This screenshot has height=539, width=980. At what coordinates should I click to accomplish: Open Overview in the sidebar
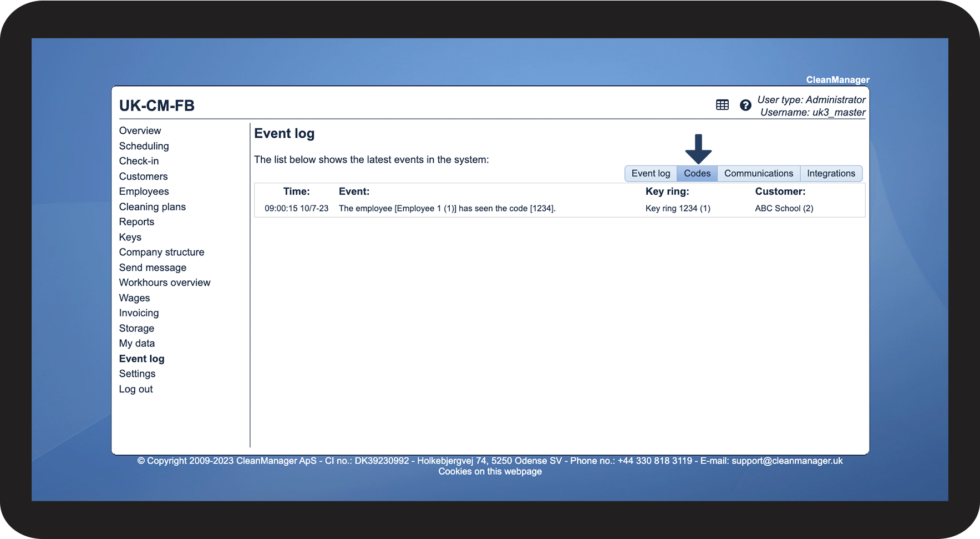coord(140,130)
